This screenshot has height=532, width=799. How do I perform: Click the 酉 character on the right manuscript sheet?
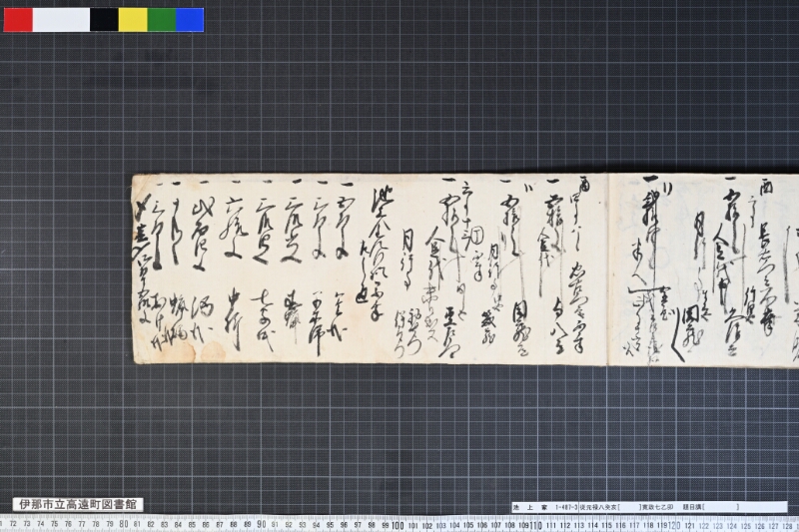pyautogui.click(x=766, y=186)
